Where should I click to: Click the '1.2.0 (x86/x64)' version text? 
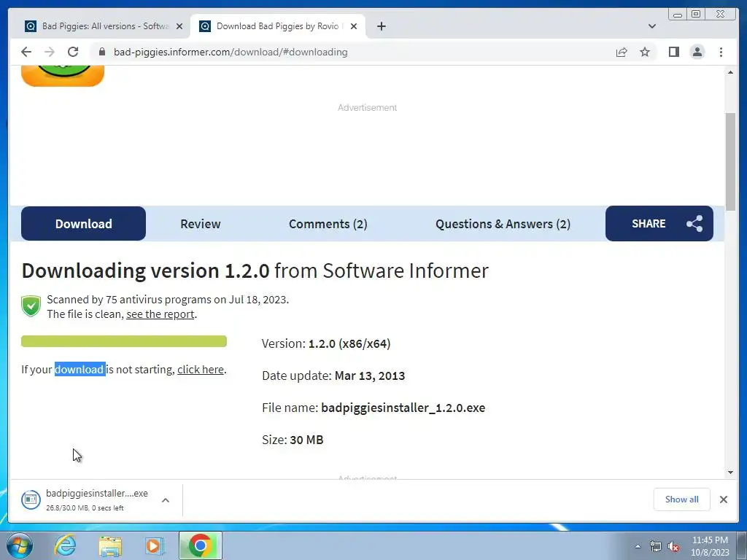click(x=349, y=344)
